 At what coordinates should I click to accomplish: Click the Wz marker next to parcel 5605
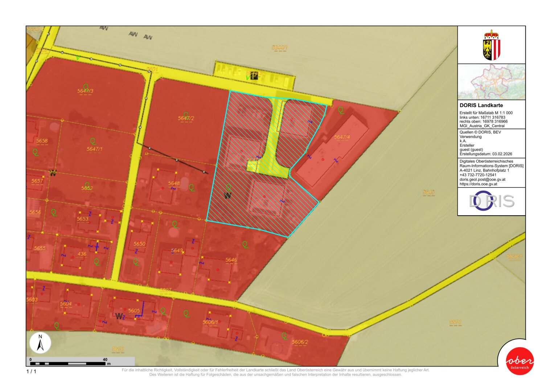[x=120, y=316]
